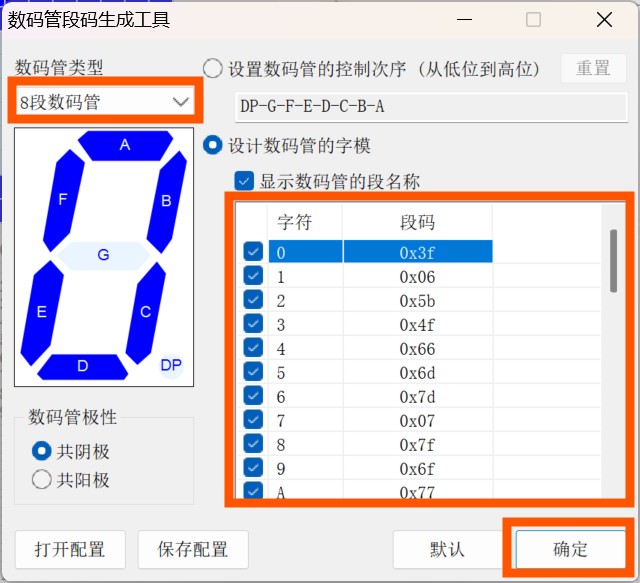Select the segment code 0x6f cell

418,468
